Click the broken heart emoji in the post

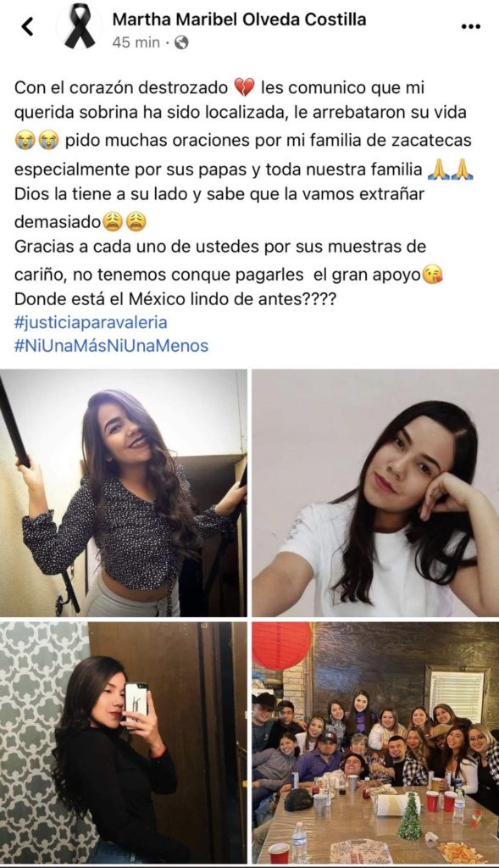point(244,87)
